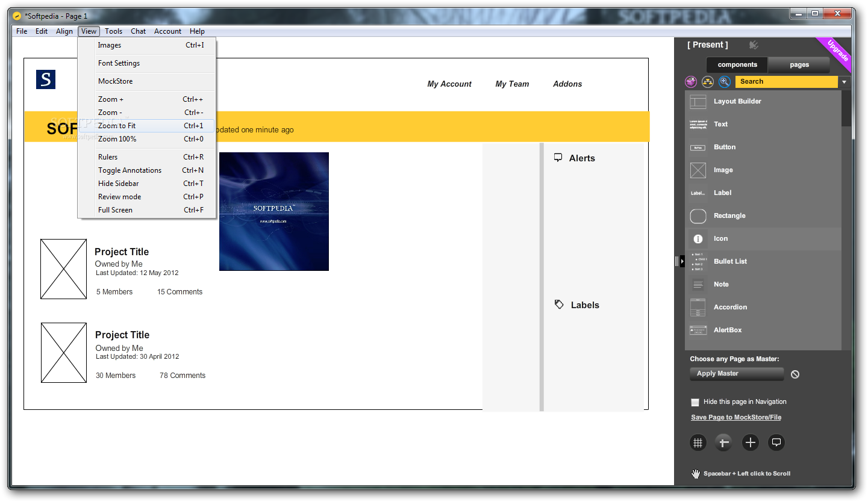Screen dimensions: 868x502
Task: Click the comment bubble icon button
Action: (x=777, y=443)
